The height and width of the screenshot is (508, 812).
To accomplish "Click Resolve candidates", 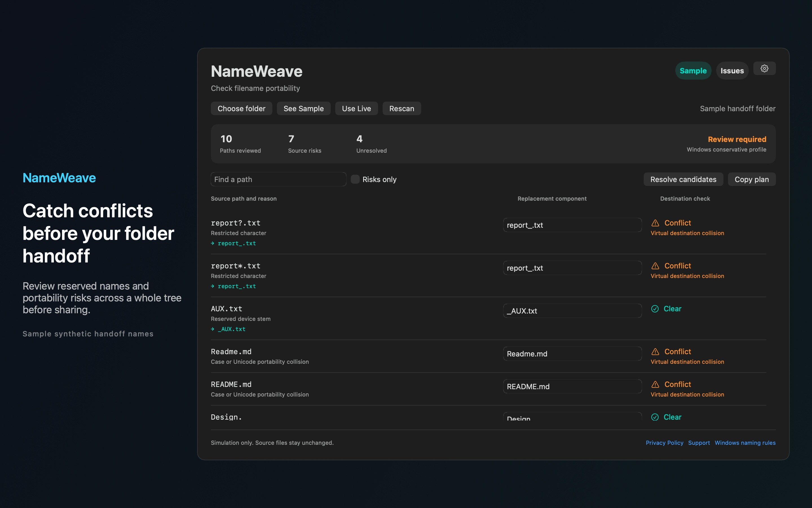I will pyautogui.click(x=683, y=179).
